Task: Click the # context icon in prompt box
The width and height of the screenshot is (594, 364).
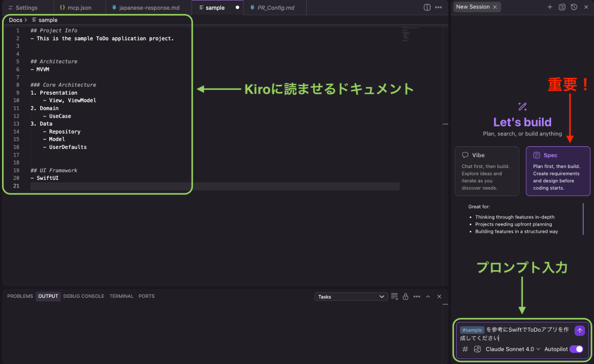Action: click(465, 349)
